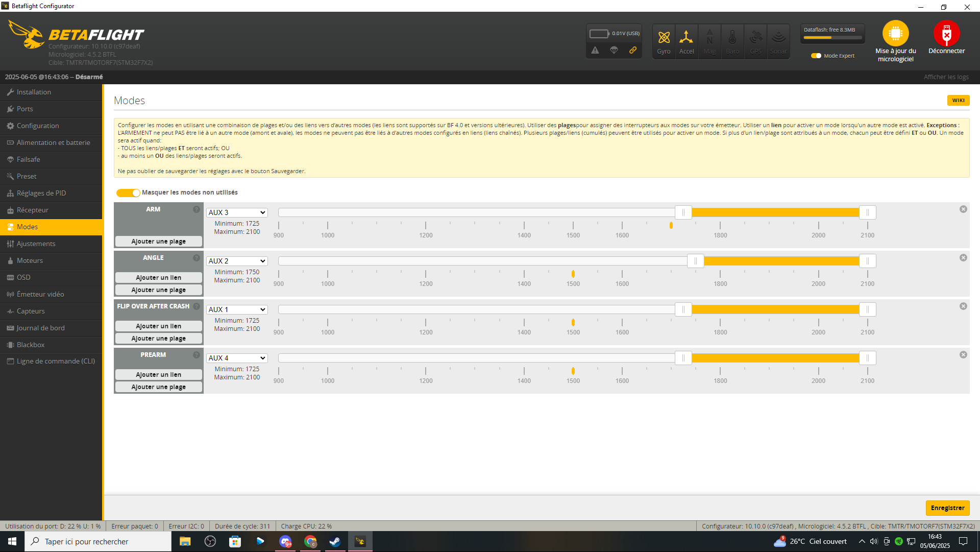
Task: Click the Gyro sensor icon
Action: click(664, 41)
